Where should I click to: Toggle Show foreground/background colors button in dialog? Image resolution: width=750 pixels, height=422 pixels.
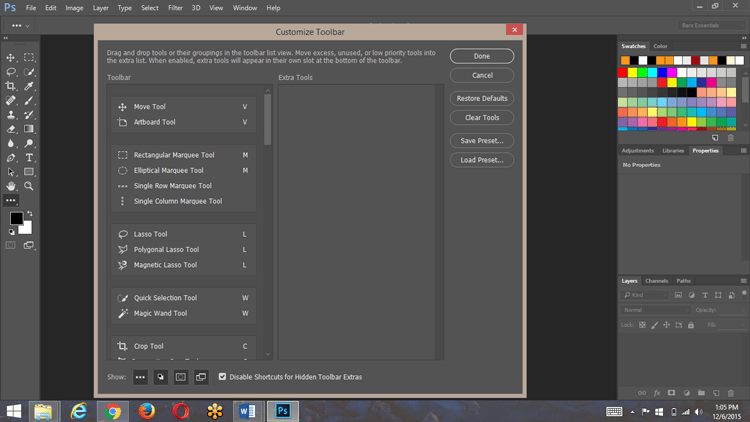click(x=160, y=377)
